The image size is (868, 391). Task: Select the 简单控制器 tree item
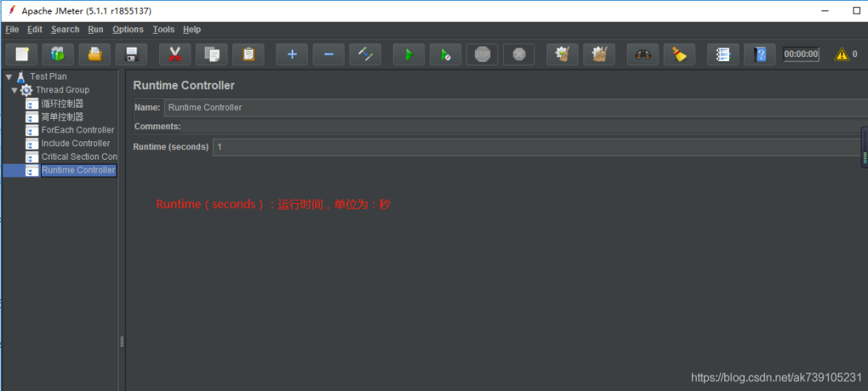(63, 116)
